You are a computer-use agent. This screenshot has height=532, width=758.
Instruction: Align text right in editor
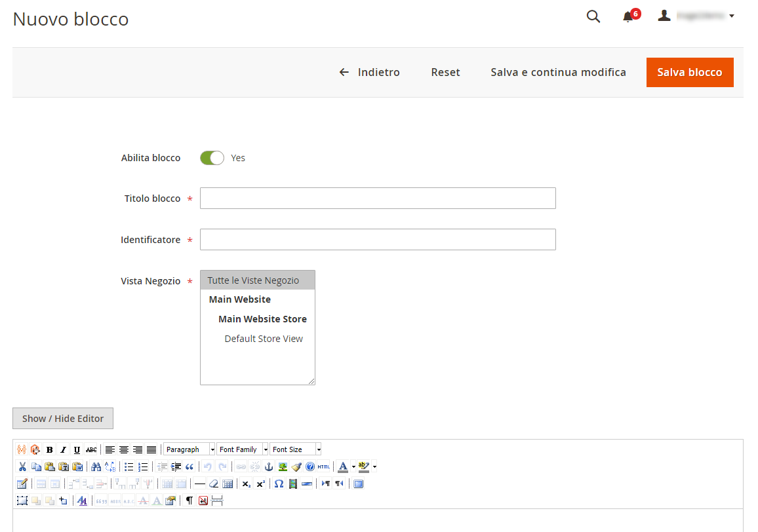pyautogui.click(x=138, y=450)
